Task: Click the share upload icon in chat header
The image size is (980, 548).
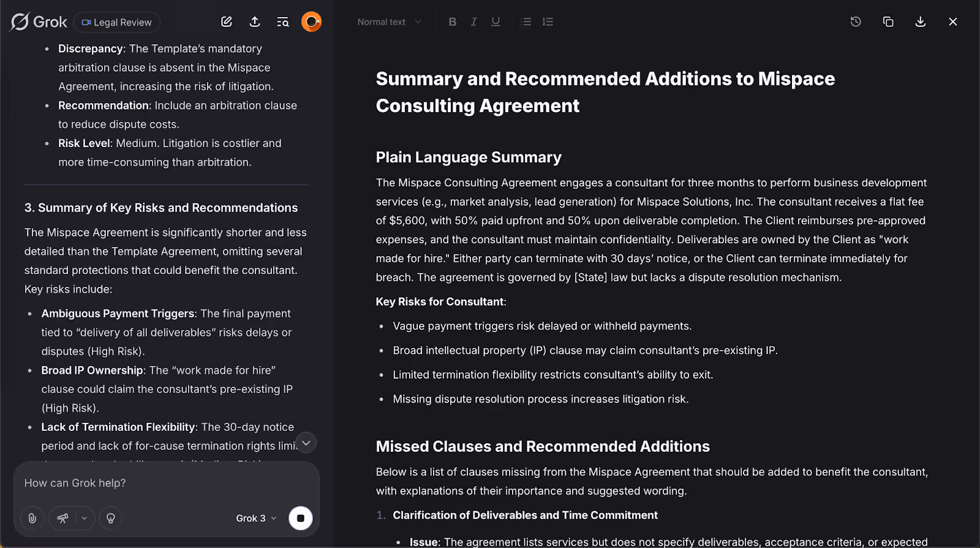Action: point(255,22)
